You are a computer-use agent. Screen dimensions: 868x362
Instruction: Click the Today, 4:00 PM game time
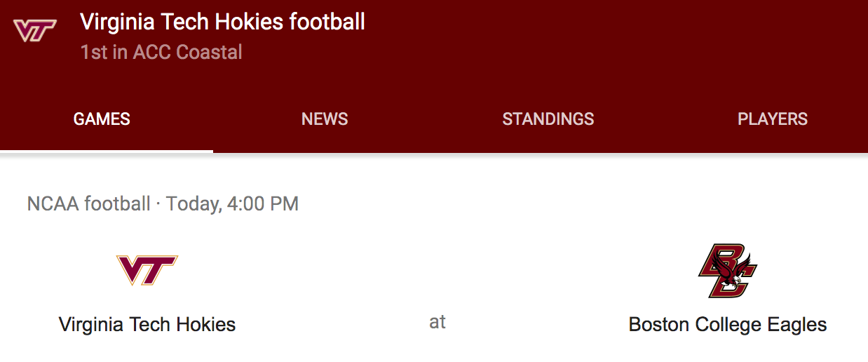233,204
